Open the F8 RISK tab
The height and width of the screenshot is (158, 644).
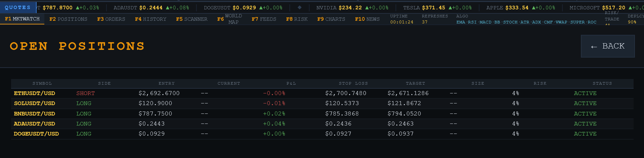click(297, 19)
